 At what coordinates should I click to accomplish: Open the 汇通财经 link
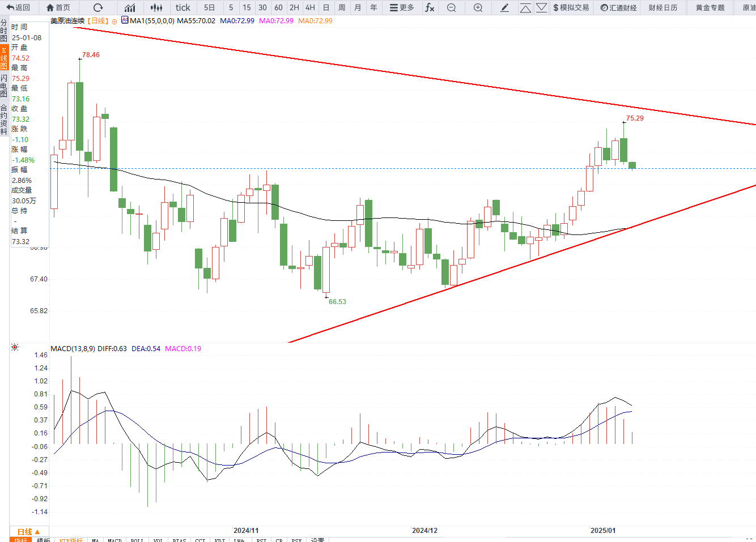(x=618, y=7)
